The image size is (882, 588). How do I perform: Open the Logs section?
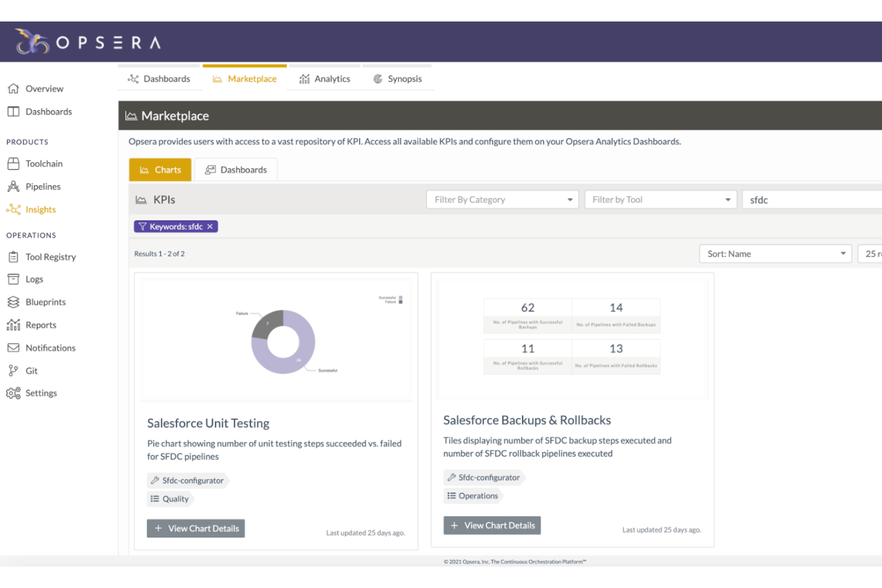pyautogui.click(x=33, y=279)
